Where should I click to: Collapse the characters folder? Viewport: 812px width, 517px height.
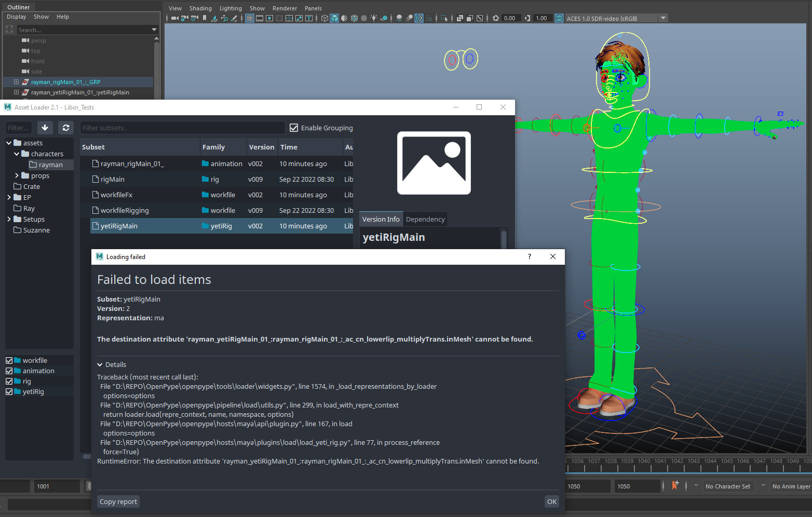click(x=17, y=154)
